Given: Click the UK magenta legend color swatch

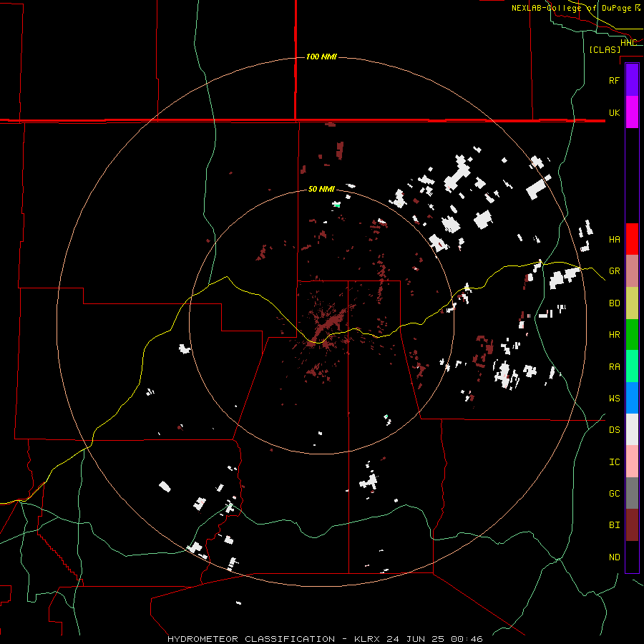Looking at the screenshot, I should 632,112.
